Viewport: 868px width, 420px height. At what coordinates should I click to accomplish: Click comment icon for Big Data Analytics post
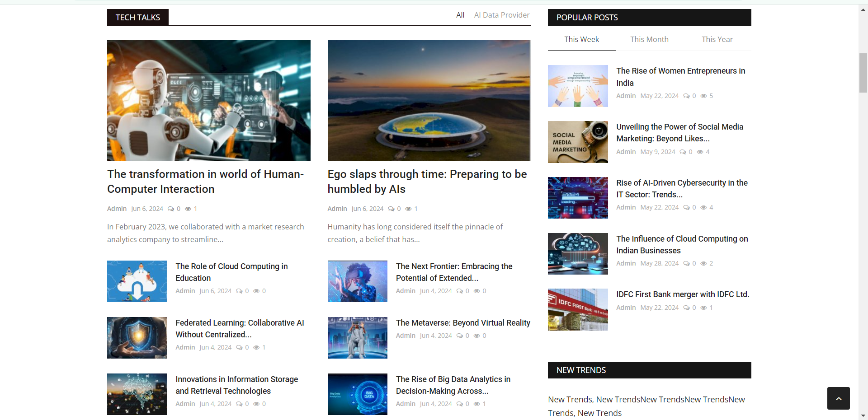pos(460,404)
